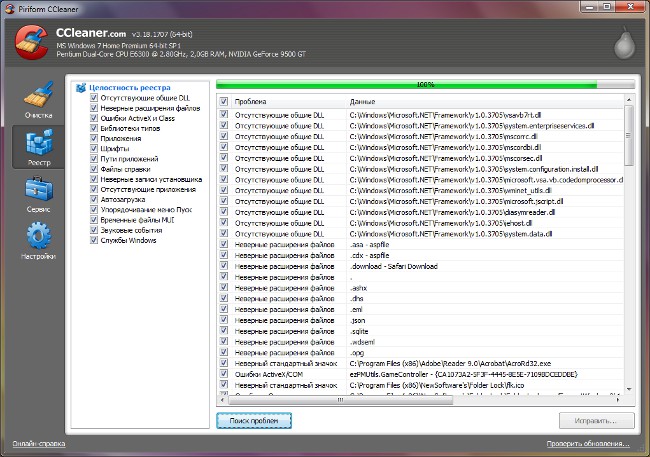
Task: Select the Реестр registry cubes icon
Action: tap(39, 142)
